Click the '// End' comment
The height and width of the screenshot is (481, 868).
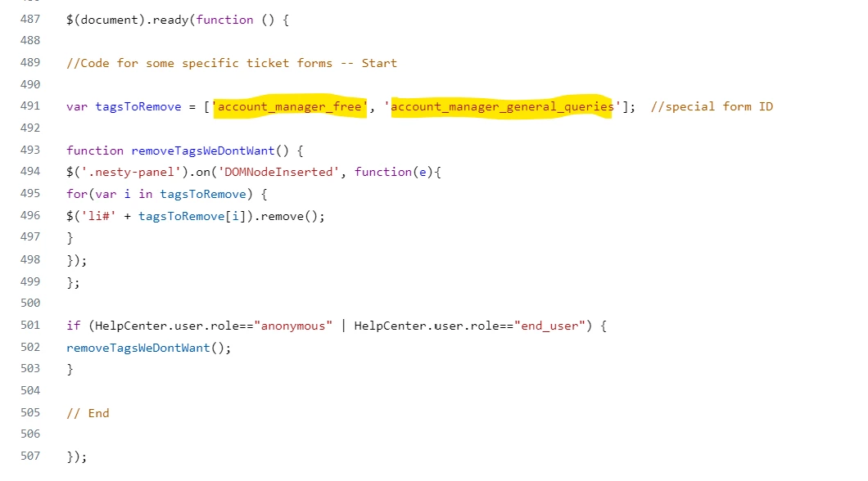click(88, 414)
